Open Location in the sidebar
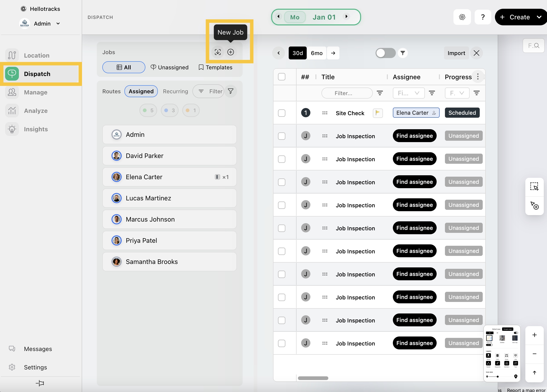This screenshot has width=547, height=392. [x=37, y=56]
